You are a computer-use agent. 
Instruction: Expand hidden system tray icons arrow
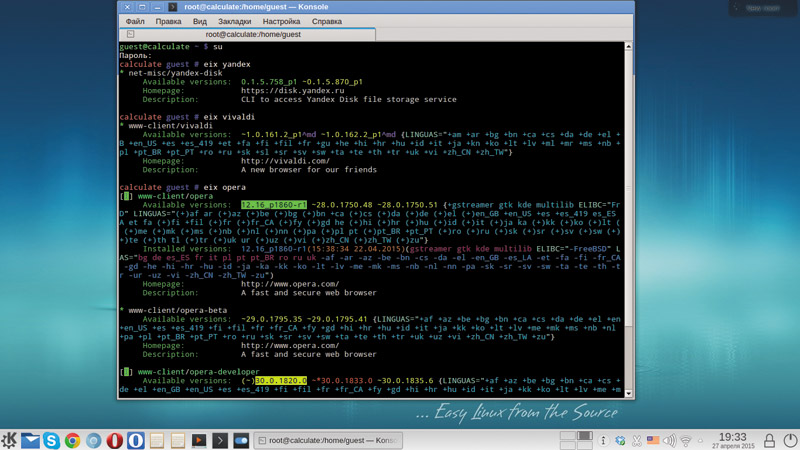[x=701, y=440]
